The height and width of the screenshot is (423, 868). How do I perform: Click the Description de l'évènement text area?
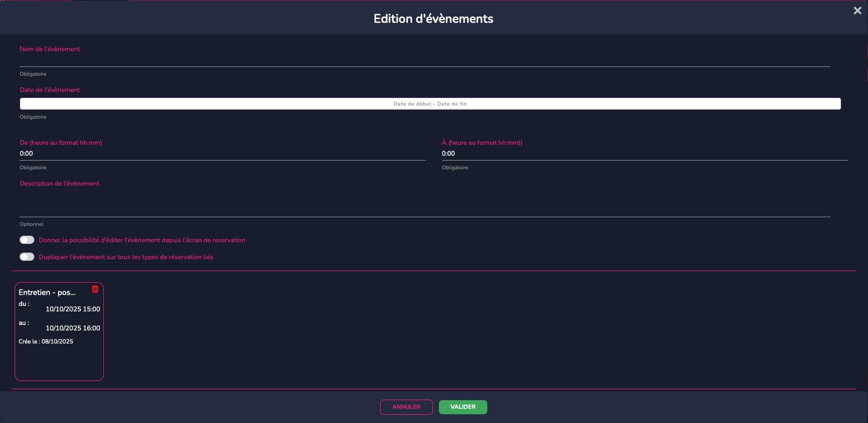(x=424, y=203)
